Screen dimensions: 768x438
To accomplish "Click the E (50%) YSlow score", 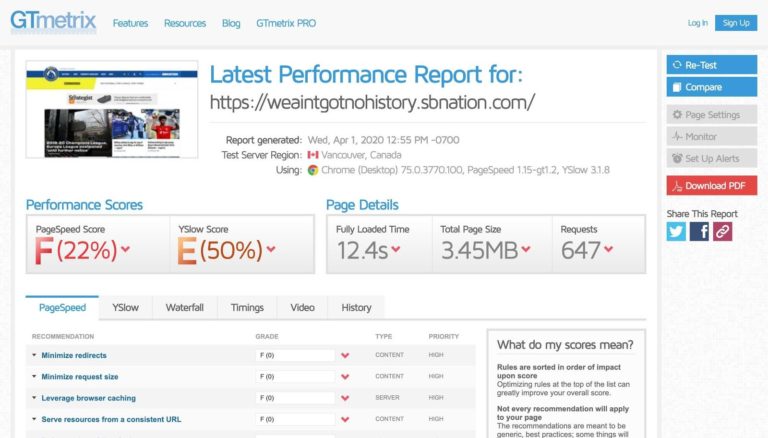I will pos(220,250).
